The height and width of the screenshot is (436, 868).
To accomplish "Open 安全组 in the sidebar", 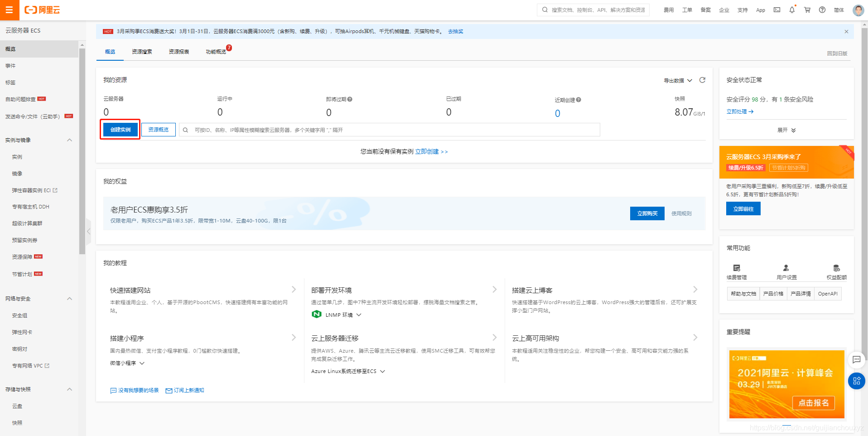I will pyautogui.click(x=19, y=315).
